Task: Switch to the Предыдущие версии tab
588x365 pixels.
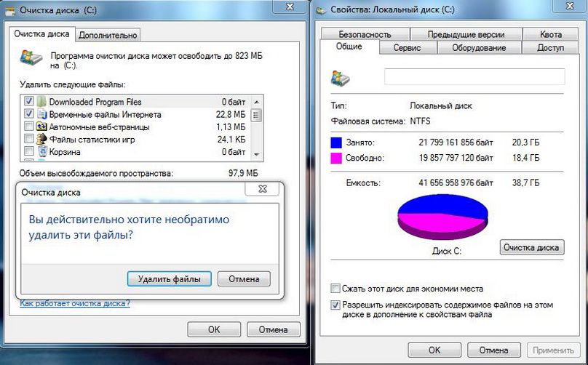Action: tap(466, 34)
